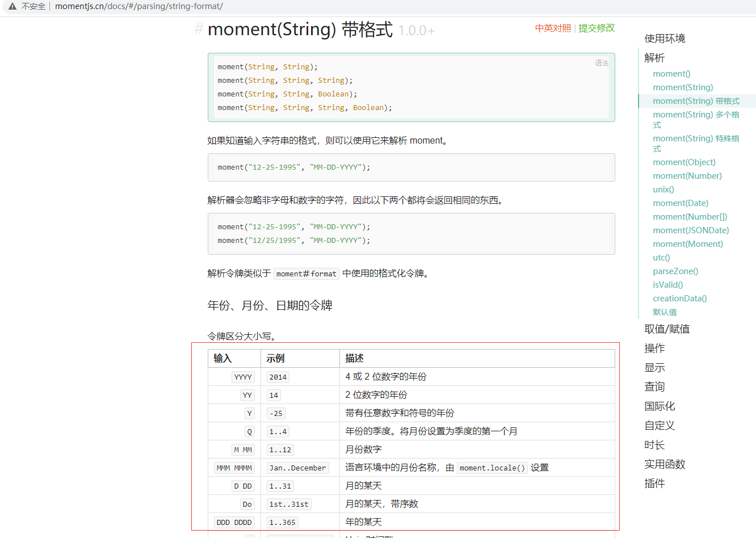Open 默认值 sidebar link
This screenshot has height=538, width=756.
[665, 312]
